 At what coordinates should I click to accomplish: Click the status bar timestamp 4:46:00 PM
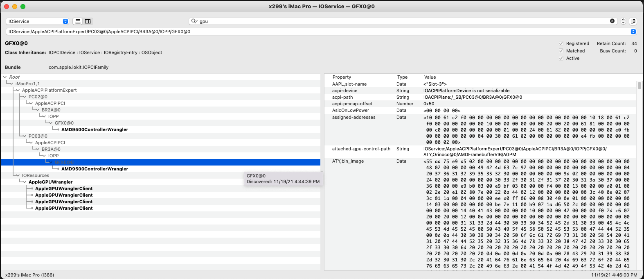pyautogui.click(x=614, y=275)
